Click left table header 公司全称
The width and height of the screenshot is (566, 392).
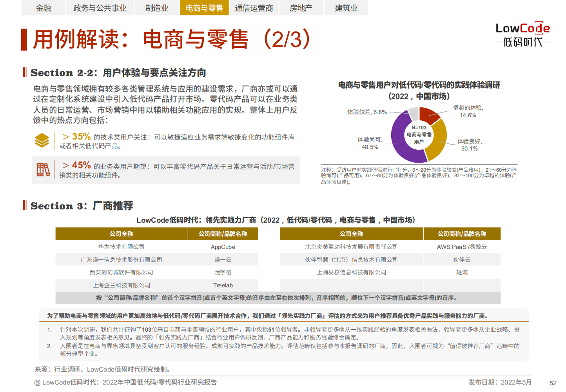click(x=122, y=234)
